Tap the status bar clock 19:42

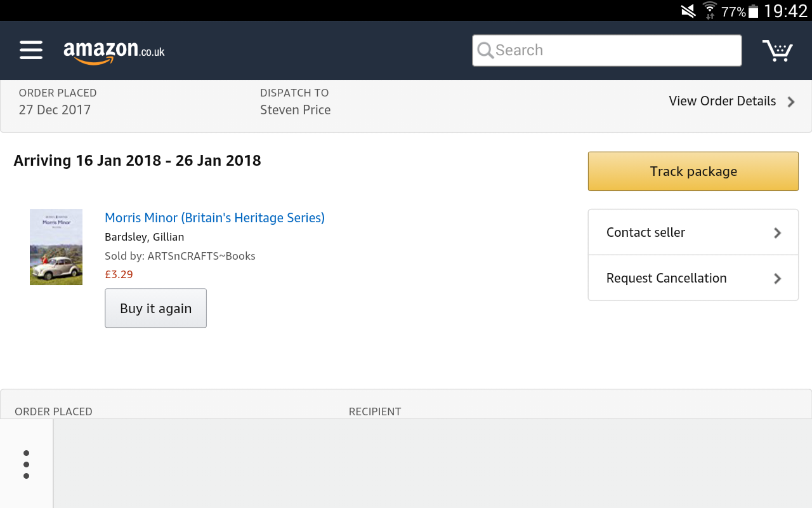[x=785, y=11]
